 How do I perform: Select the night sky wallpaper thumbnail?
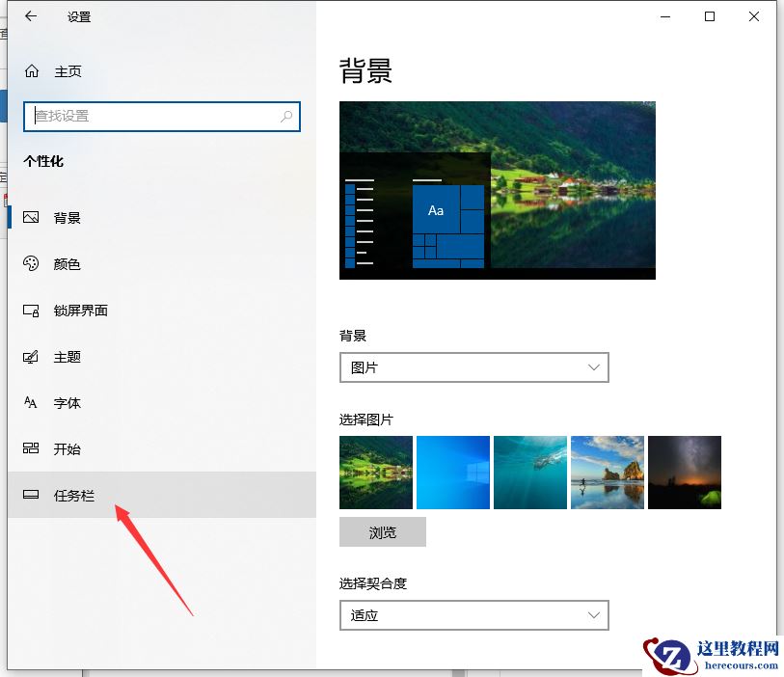pyautogui.click(x=684, y=472)
